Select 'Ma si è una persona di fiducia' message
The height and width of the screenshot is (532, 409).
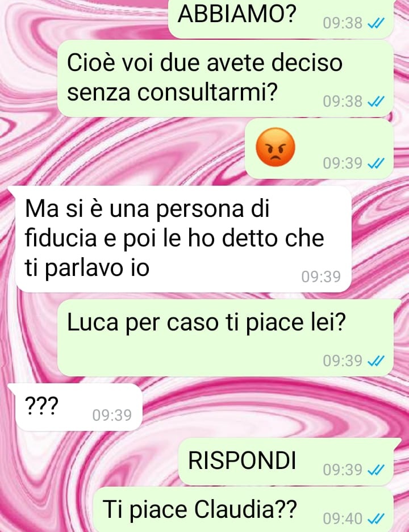183,239
